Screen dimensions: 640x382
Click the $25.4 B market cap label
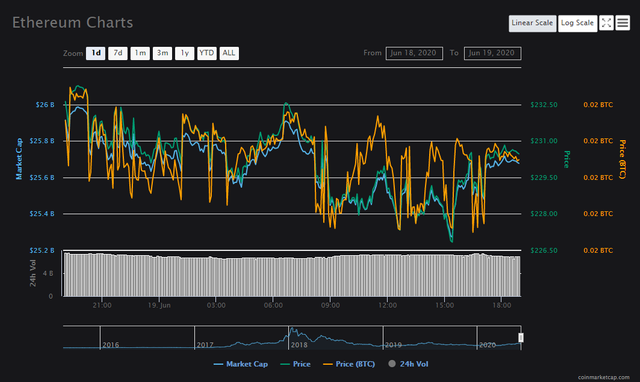click(x=42, y=214)
